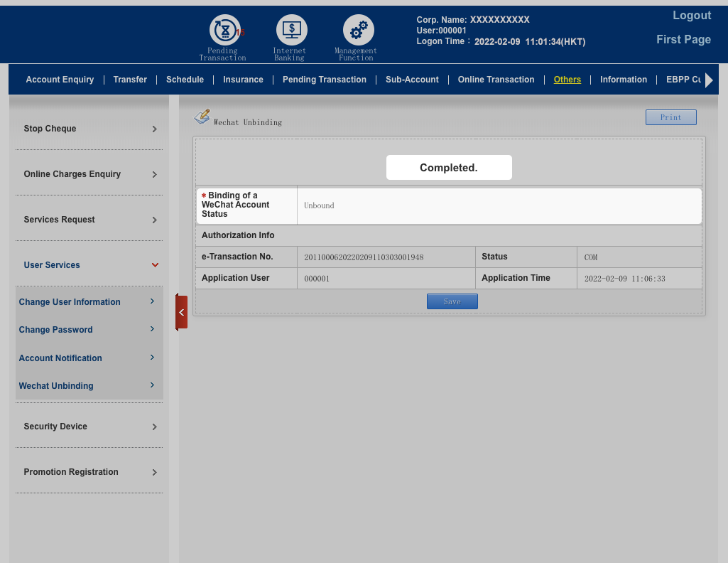Open the Pending Transaction hourglass icon
The width and height of the screenshot is (728, 563).
pyautogui.click(x=224, y=31)
